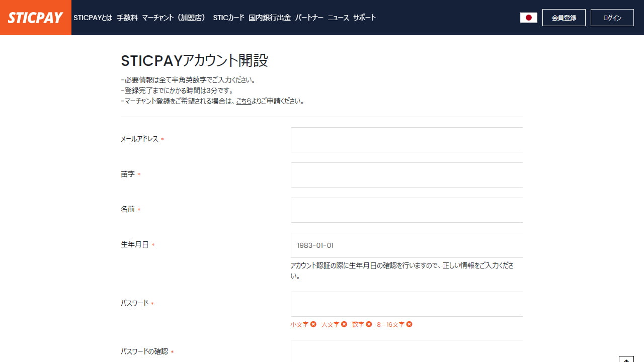
Task: Focus the パスワードの確認 input field
Action: tap(407, 351)
